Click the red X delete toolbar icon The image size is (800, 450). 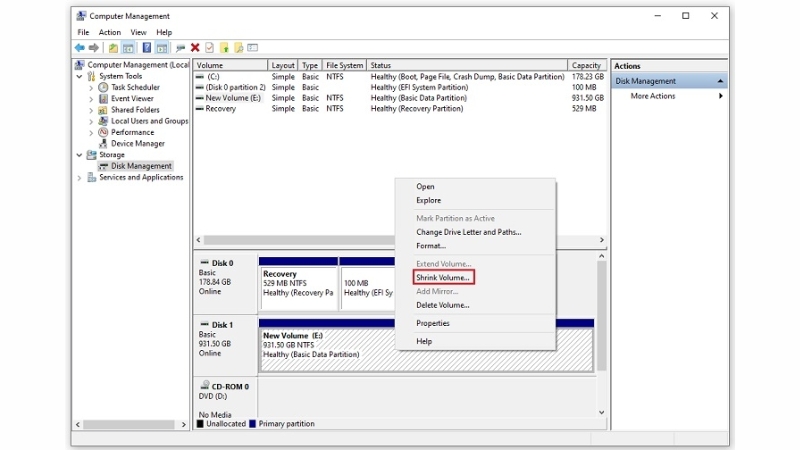click(x=195, y=47)
